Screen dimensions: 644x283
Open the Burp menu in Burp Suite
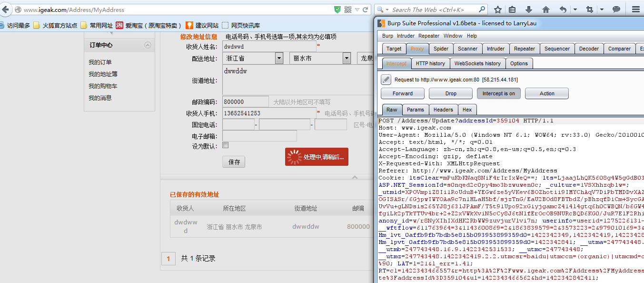(387, 36)
